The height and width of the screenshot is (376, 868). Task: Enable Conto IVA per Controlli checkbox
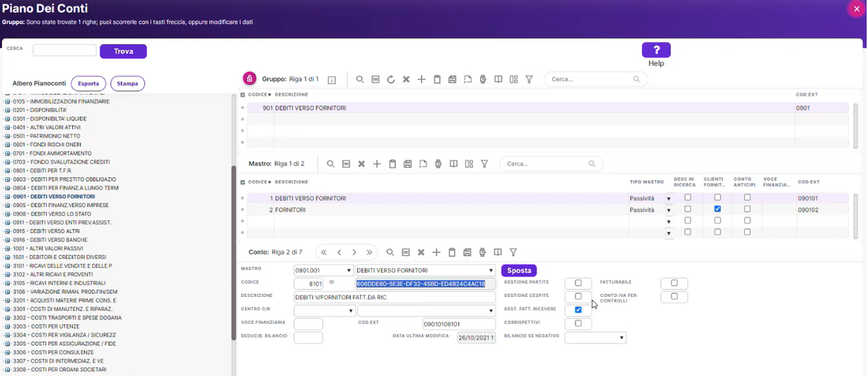coord(674,296)
